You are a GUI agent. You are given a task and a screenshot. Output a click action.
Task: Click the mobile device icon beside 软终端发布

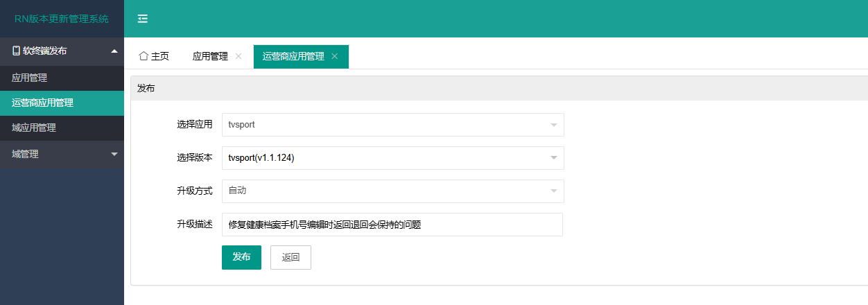pos(16,51)
